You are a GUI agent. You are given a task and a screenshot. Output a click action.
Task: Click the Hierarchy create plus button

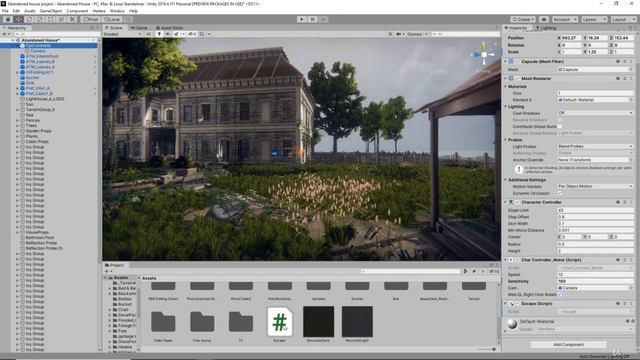click(5, 34)
